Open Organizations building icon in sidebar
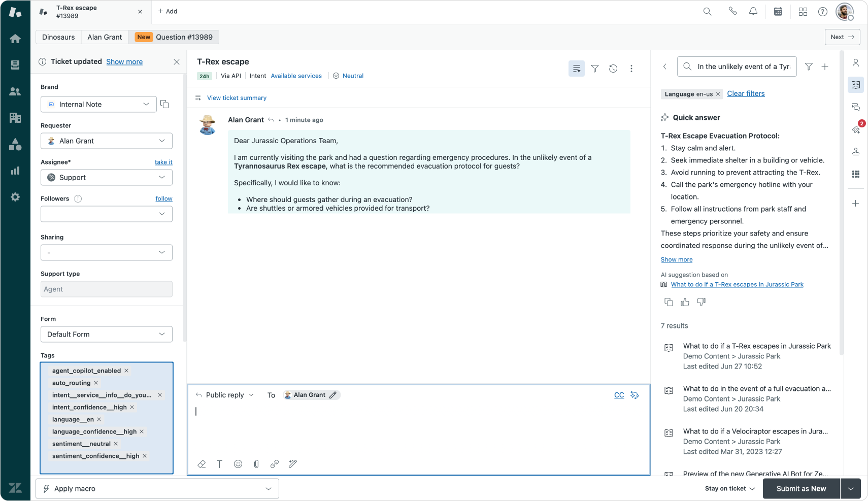Screen dimensions: 868x501 pos(15,118)
